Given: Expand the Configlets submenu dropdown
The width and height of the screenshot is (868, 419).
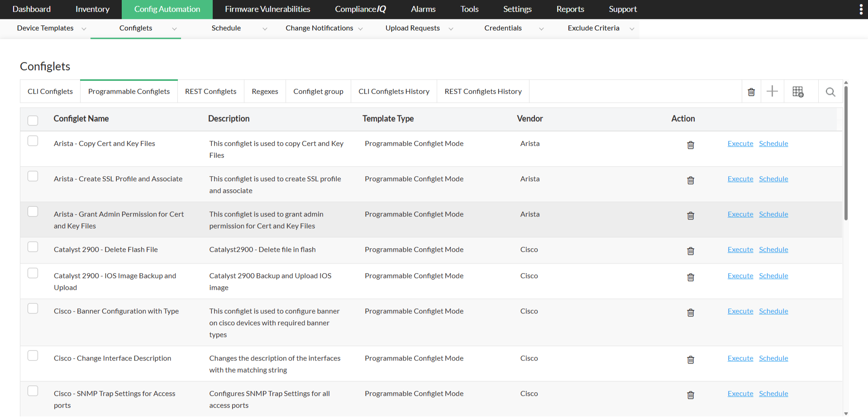Looking at the screenshot, I should (x=174, y=29).
